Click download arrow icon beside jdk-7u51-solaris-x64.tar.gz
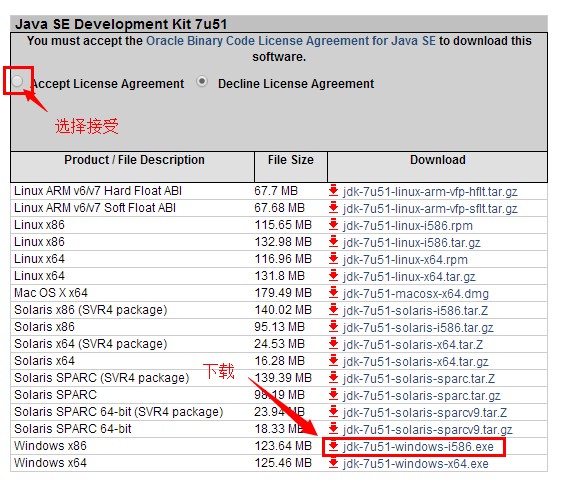Viewport: 564px width, 483px height. click(x=333, y=361)
